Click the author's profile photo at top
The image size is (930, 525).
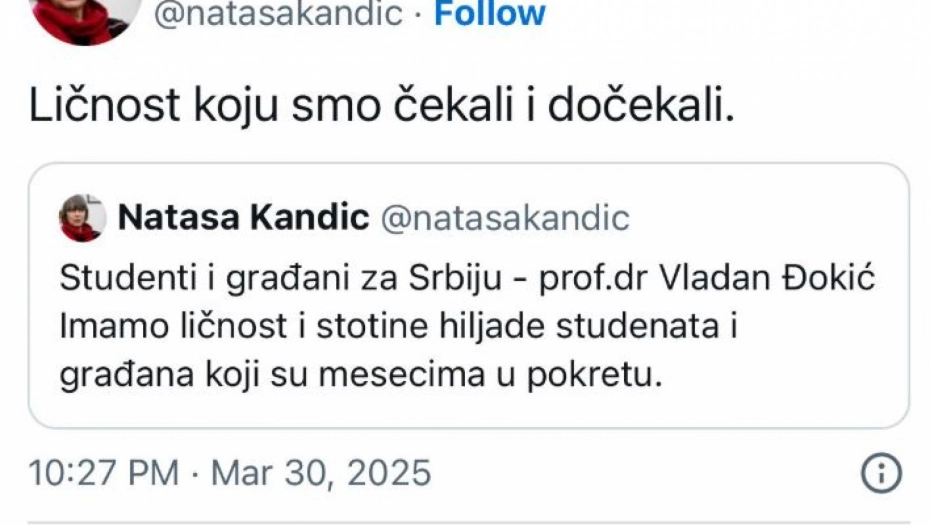tap(86, 18)
